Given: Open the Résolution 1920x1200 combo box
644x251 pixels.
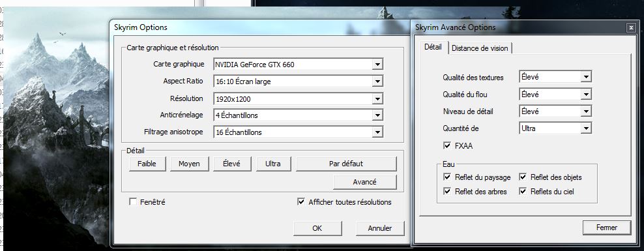Looking at the screenshot, I should click(298, 98).
